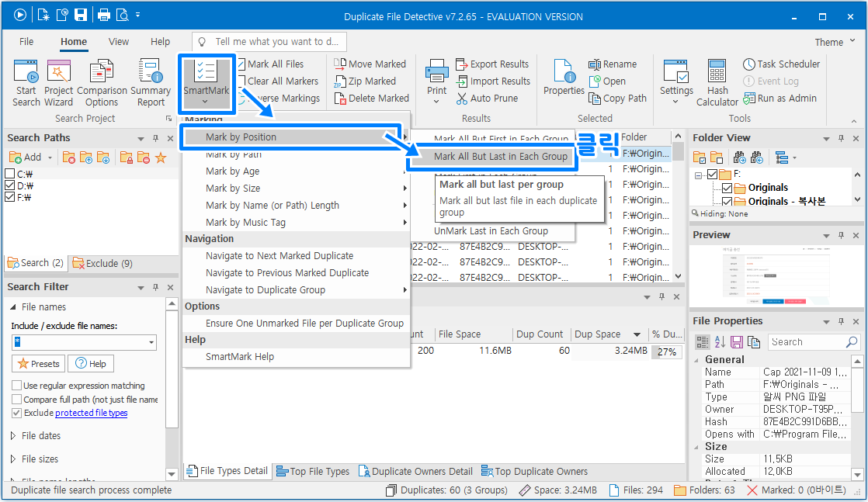Viewport: 868px width, 502px height.
Task: Open the Include/exclude file names dropdown
Action: click(x=151, y=343)
